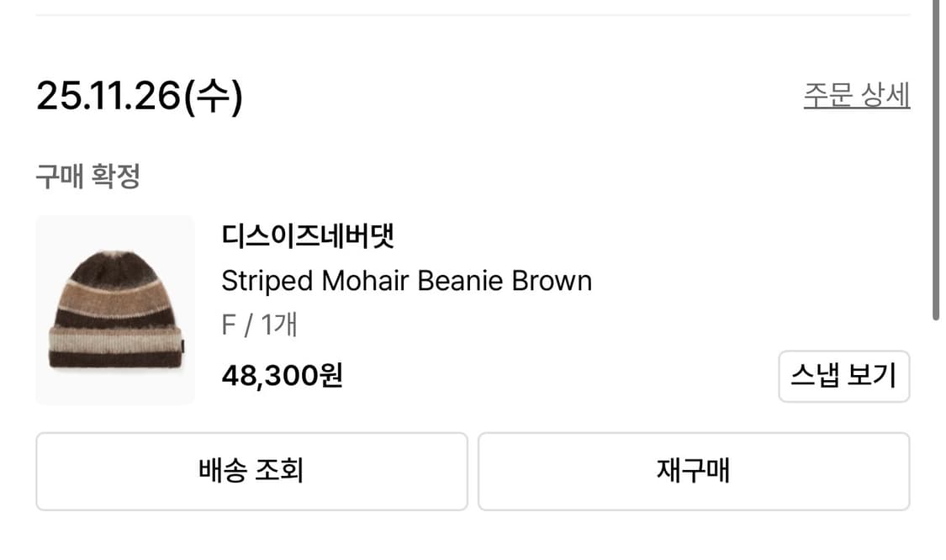
Task: Open the 스냅 보기 snap view button
Action: tap(843, 376)
